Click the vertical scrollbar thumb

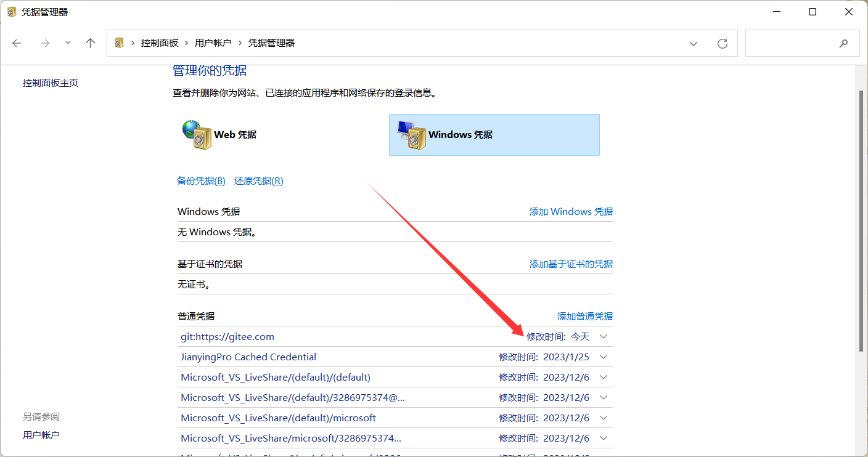(861, 220)
